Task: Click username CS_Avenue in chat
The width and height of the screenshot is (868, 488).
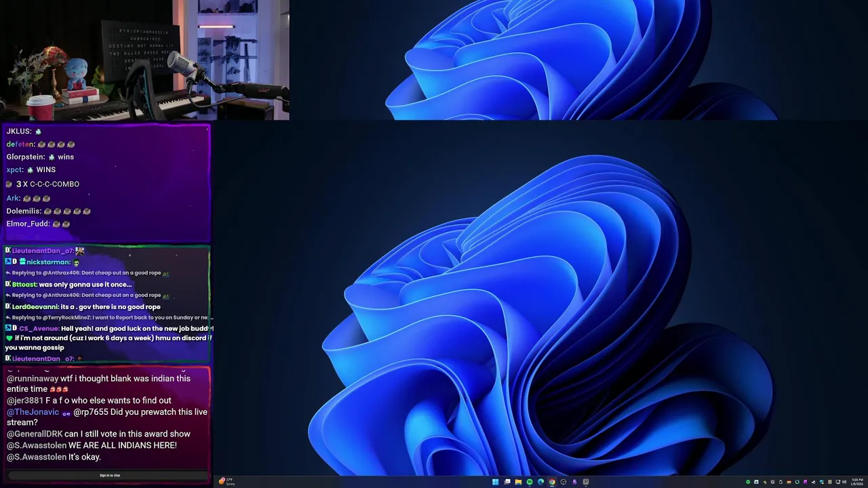Action: click(x=39, y=328)
